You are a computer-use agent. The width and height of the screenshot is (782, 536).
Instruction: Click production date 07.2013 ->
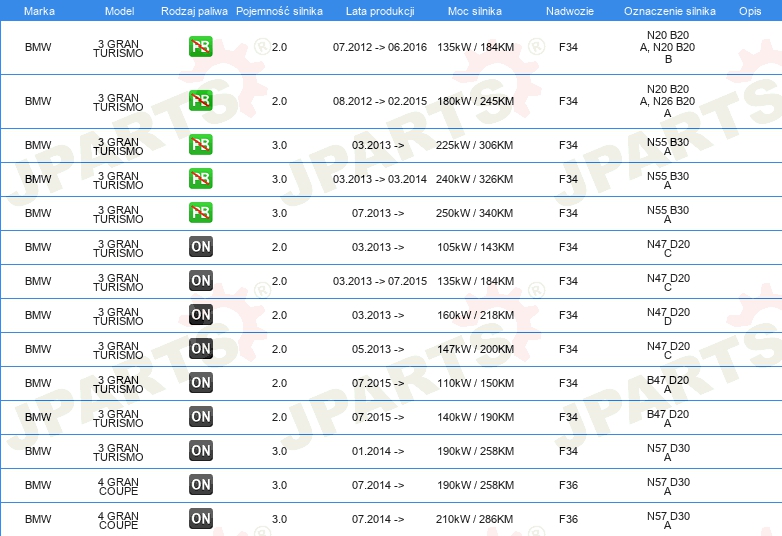(x=378, y=213)
